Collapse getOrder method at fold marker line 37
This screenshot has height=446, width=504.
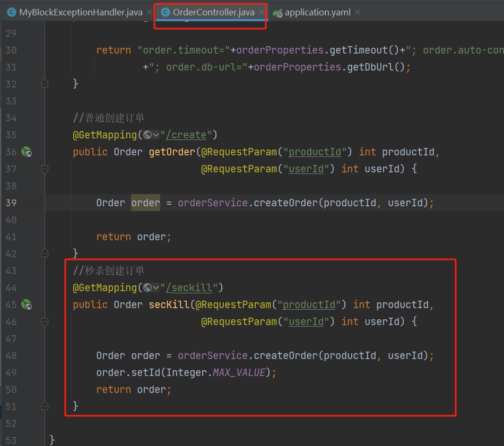coord(45,169)
